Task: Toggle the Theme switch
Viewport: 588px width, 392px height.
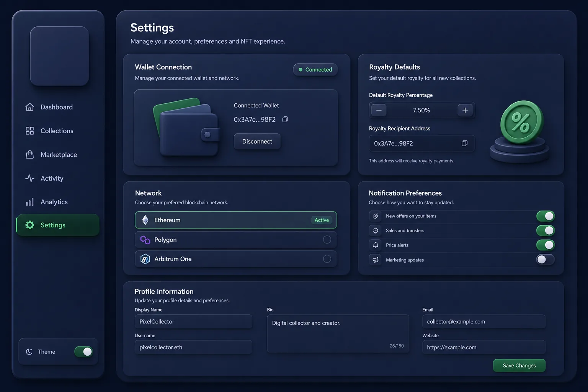Action: click(x=83, y=351)
